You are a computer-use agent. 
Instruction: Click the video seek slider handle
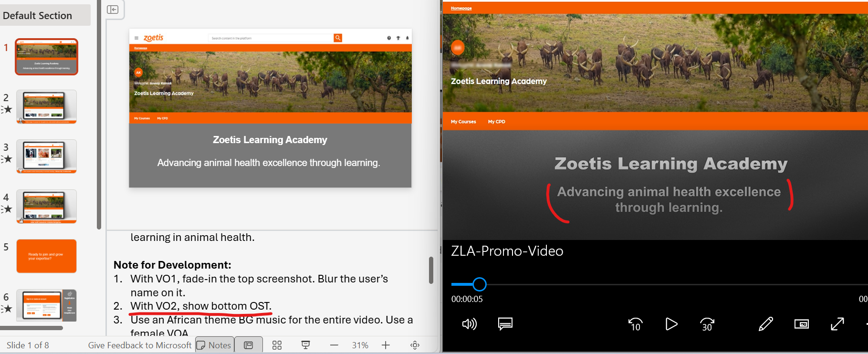tap(479, 284)
